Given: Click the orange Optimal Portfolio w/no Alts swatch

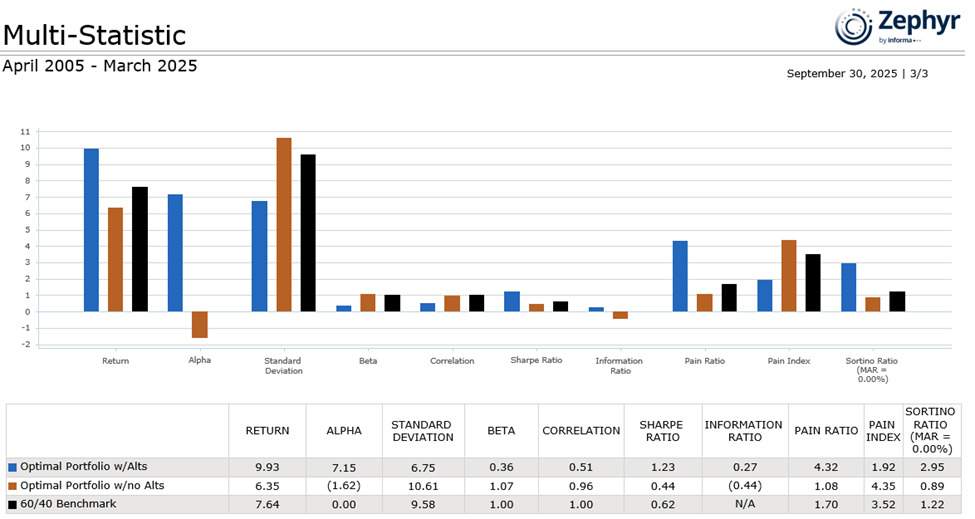Looking at the screenshot, I should click(12, 486).
